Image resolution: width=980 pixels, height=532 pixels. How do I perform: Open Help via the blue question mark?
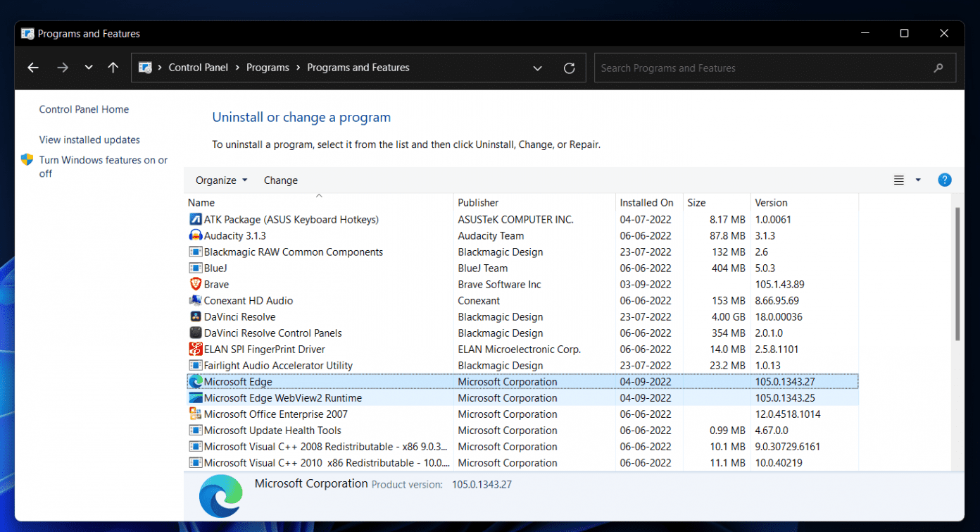(944, 180)
